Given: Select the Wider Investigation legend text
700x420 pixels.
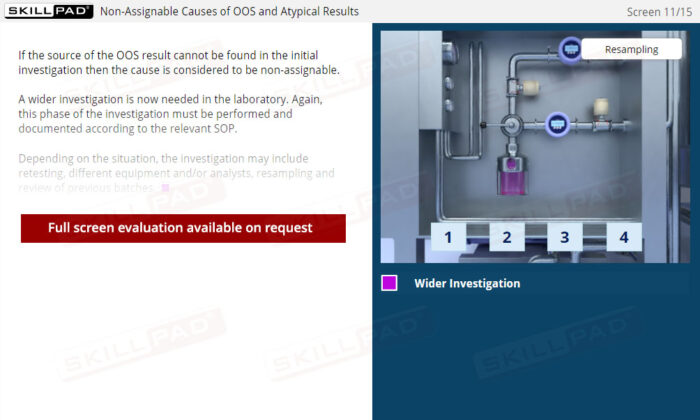Looking at the screenshot, I should point(467,283).
